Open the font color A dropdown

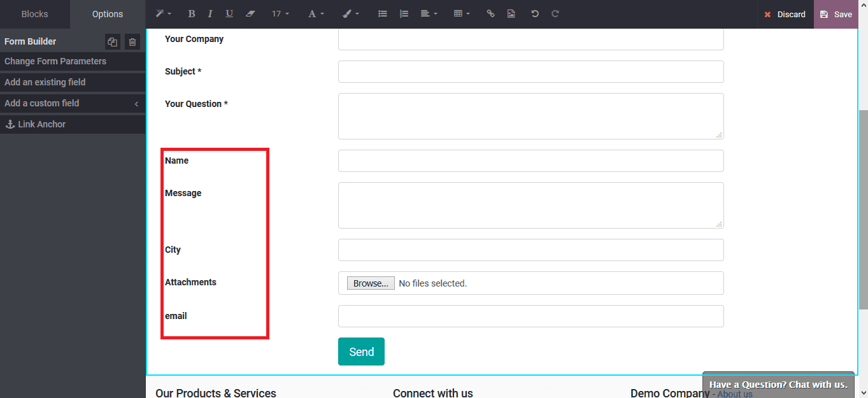click(x=316, y=14)
